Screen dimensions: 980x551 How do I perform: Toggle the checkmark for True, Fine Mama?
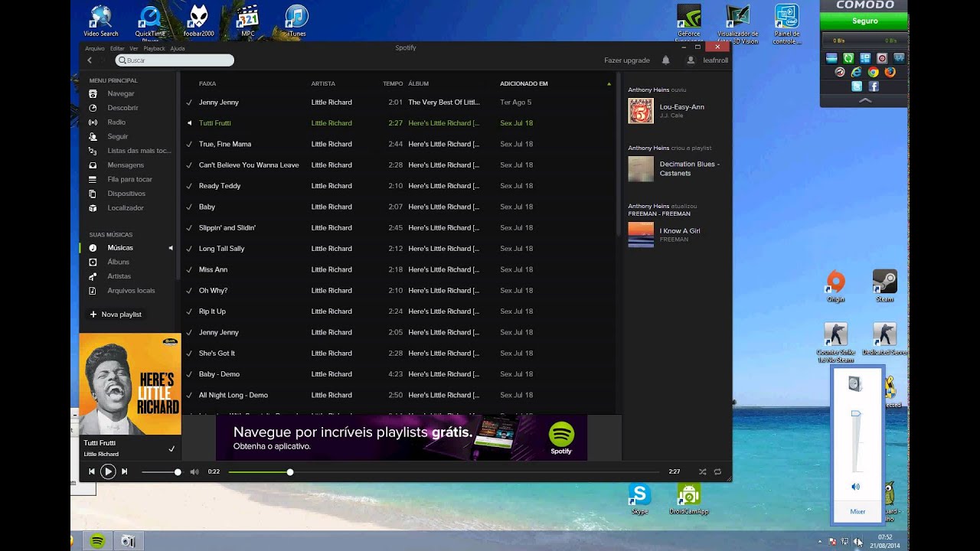point(189,144)
